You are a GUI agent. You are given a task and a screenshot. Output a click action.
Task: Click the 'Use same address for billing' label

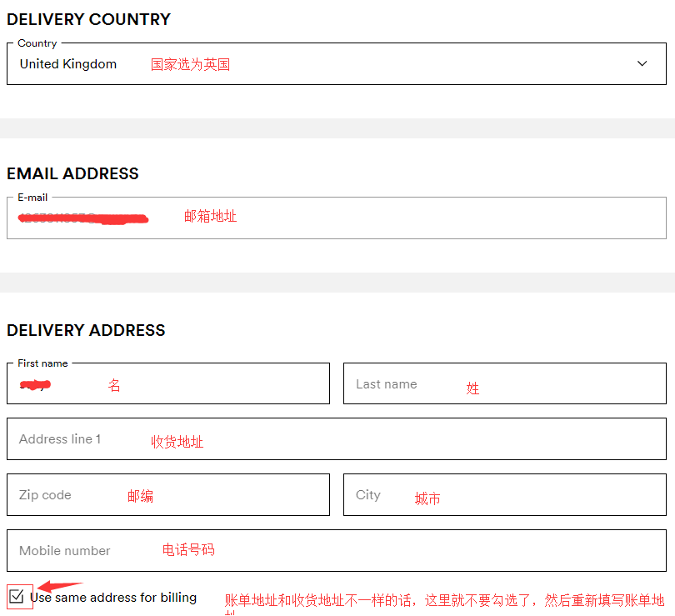(113, 597)
